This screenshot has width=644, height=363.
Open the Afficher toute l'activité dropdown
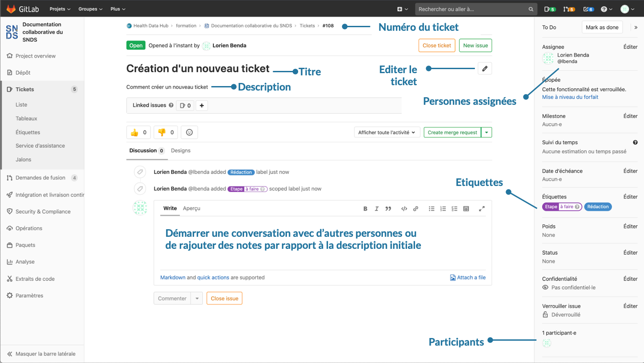pos(386,132)
